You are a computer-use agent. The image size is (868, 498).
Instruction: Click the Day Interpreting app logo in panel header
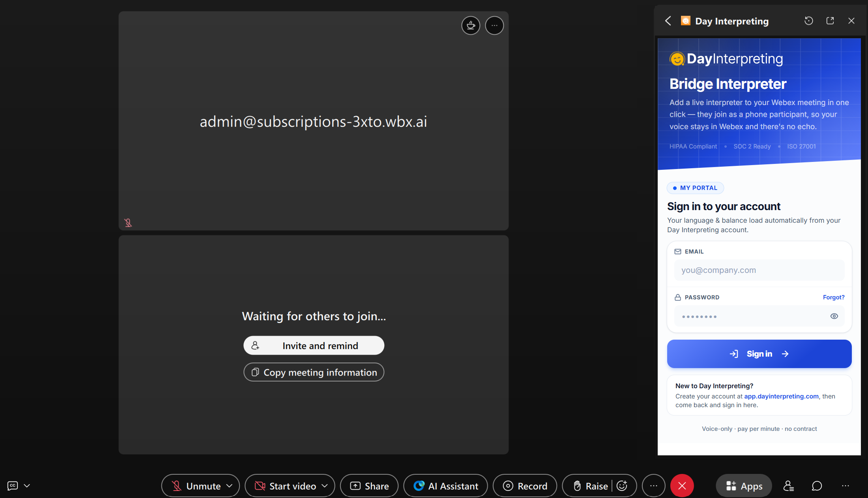686,21
